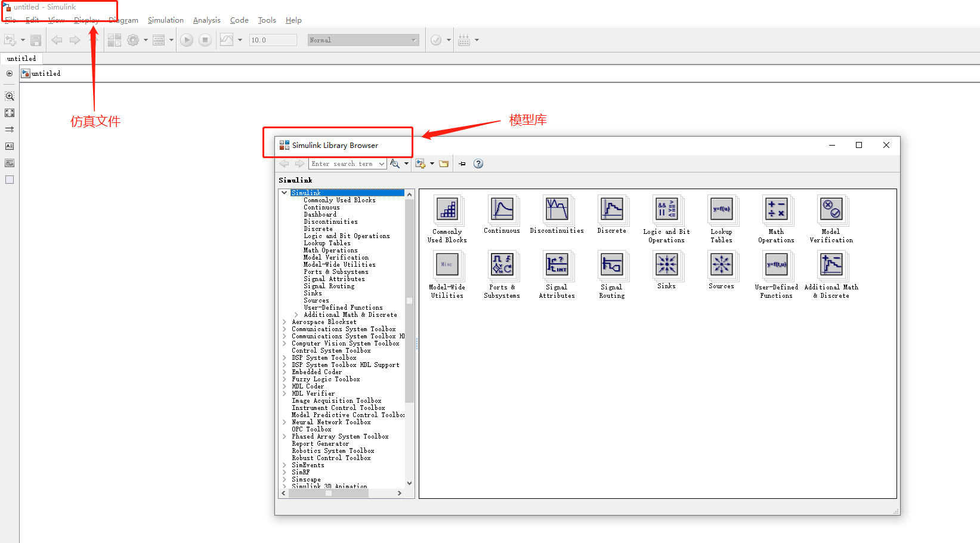Open the Tools menu
Image resolution: width=980 pixels, height=543 pixels.
coord(267,20)
